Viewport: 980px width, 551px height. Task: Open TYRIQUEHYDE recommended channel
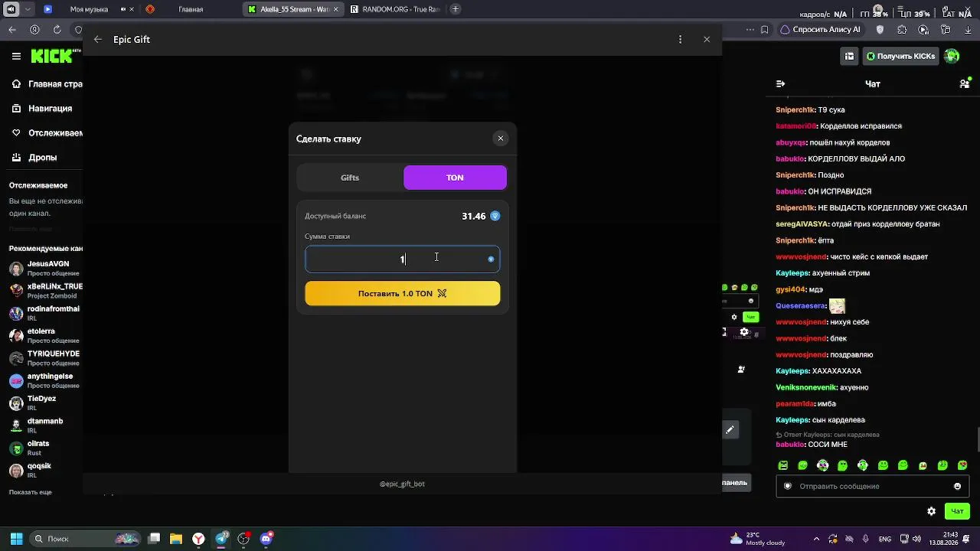click(x=44, y=358)
